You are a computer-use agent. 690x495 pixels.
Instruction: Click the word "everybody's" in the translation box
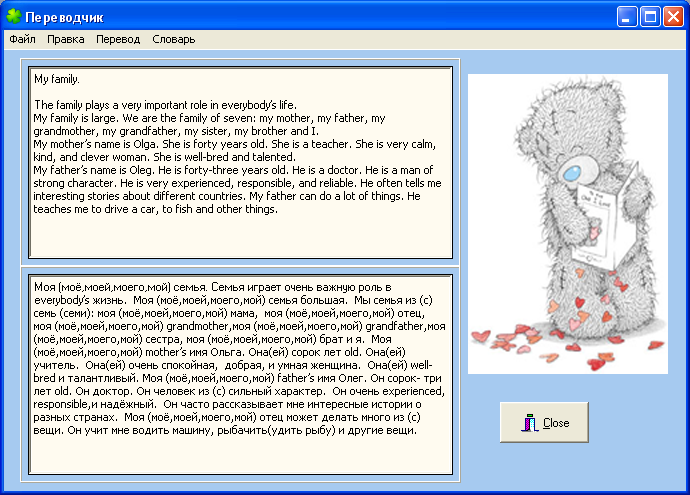62,301
